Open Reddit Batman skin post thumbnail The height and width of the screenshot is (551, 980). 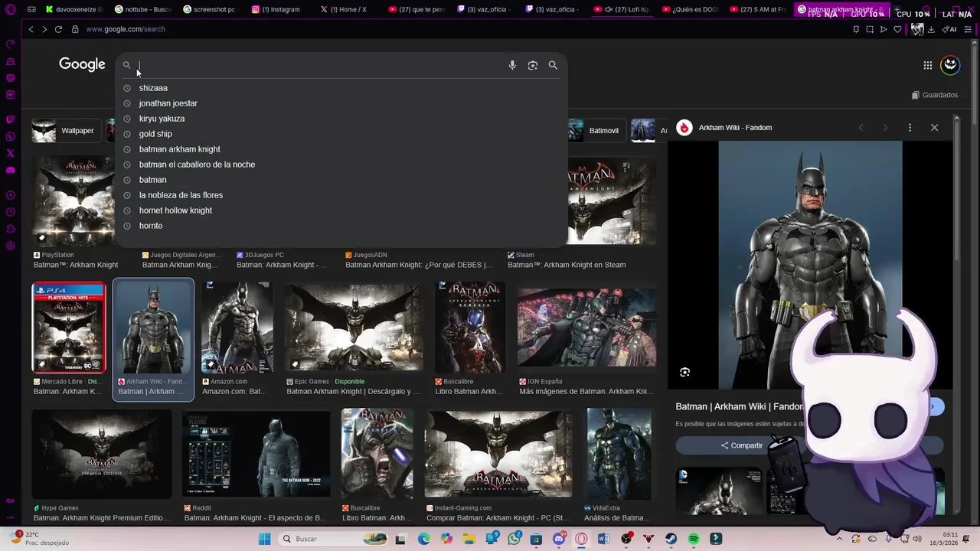click(x=256, y=455)
